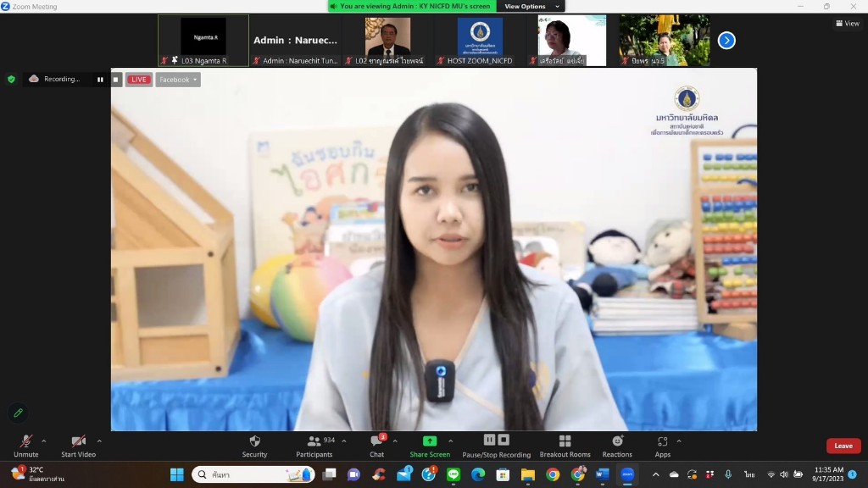Open the Reactions menu

[x=617, y=446]
